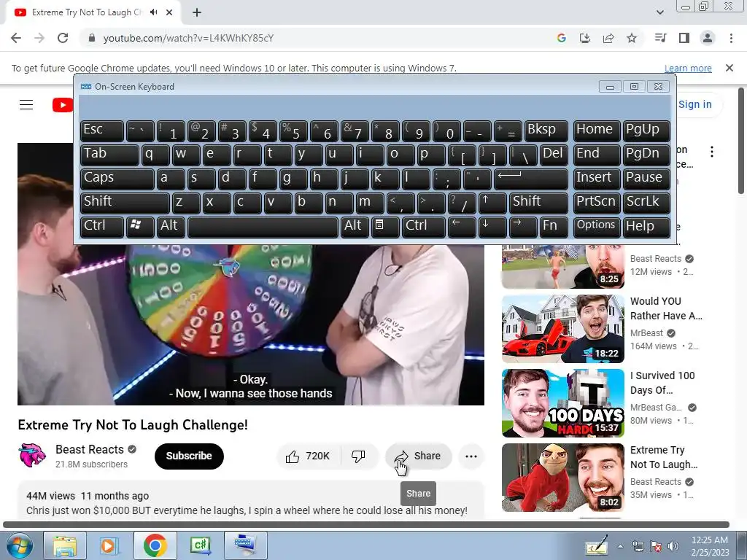The image size is (747, 560).
Task: Mute the tab's audio speaker icon
Action: 153,12
